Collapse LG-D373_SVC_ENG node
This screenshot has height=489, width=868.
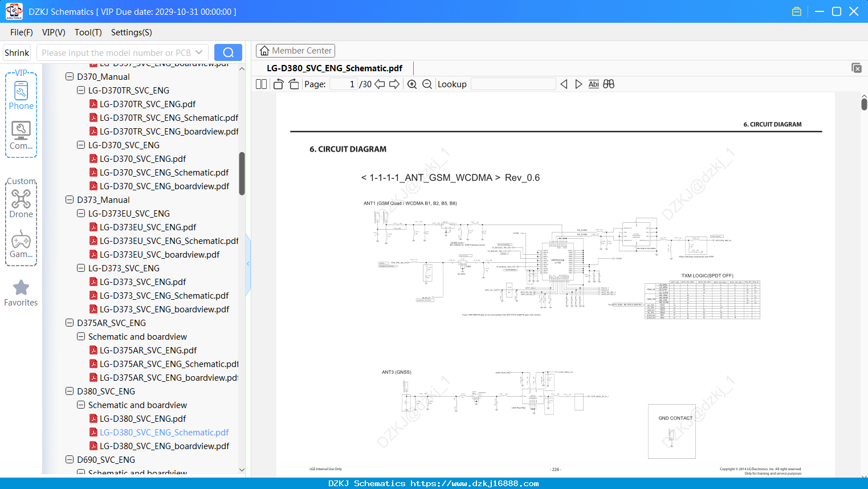pyautogui.click(x=81, y=268)
